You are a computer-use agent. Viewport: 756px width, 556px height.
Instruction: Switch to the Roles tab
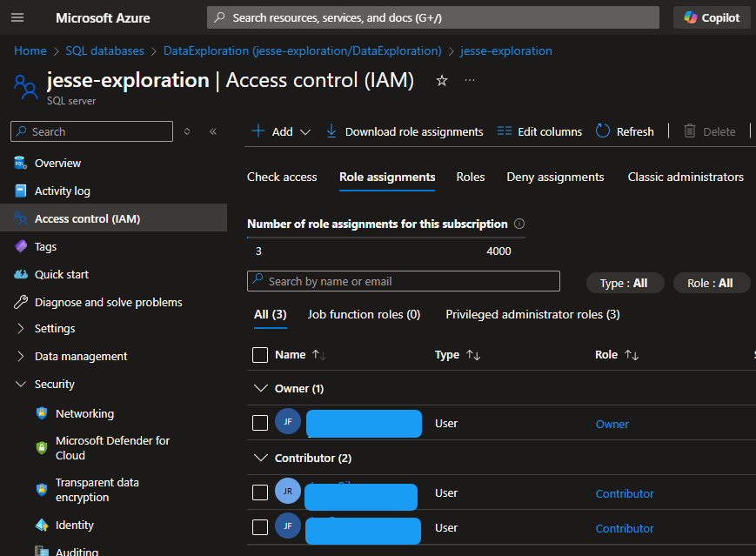pos(471,178)
